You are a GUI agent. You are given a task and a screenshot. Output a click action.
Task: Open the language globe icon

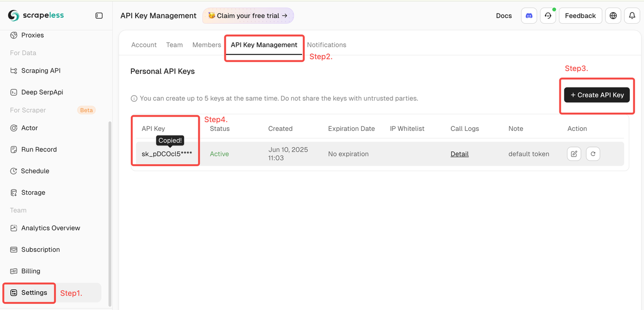[x=613, y=16]
